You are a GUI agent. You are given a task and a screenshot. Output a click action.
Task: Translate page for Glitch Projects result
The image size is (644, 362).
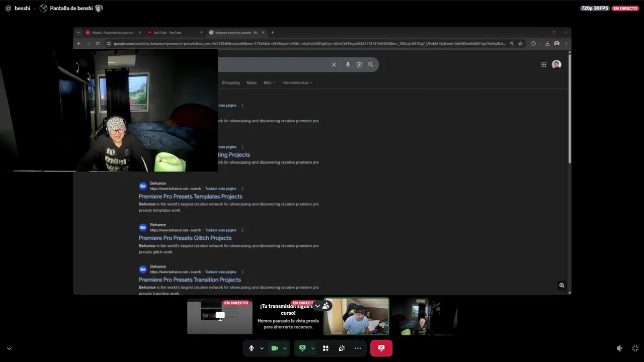220,230
